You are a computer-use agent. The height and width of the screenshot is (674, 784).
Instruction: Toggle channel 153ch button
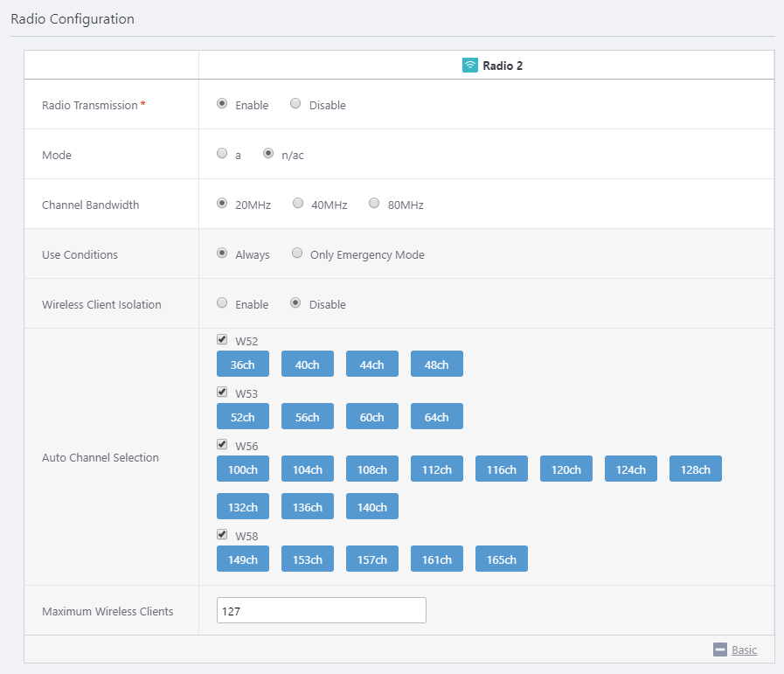click(x=308, y=559)
